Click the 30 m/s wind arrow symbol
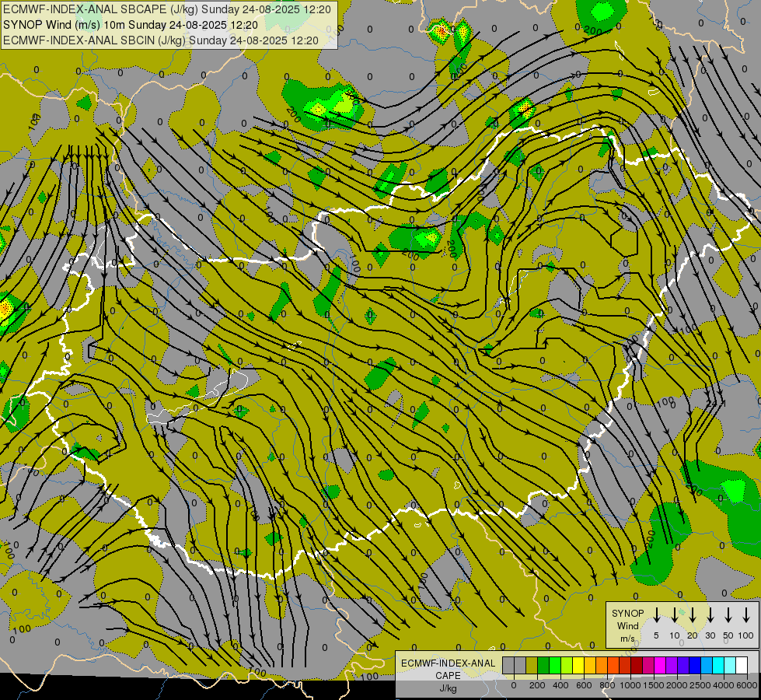Screen dimensions: 761x700 point(710,614)
